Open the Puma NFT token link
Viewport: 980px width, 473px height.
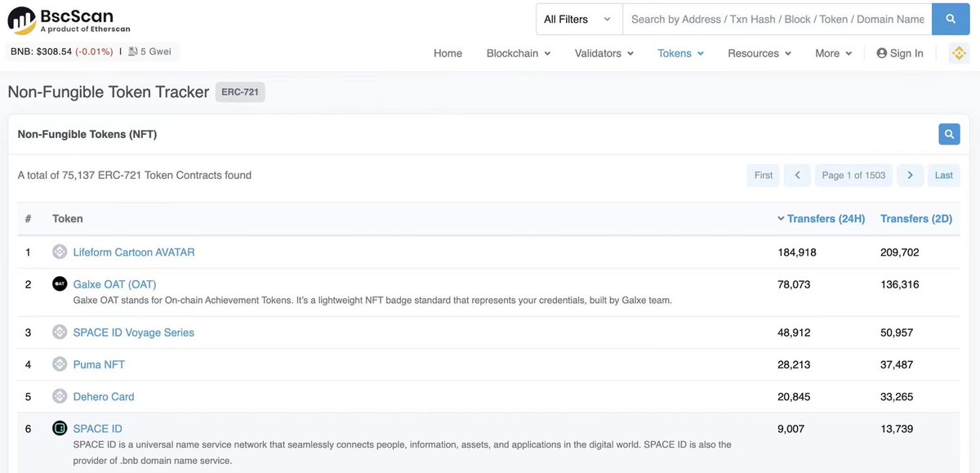99,364
